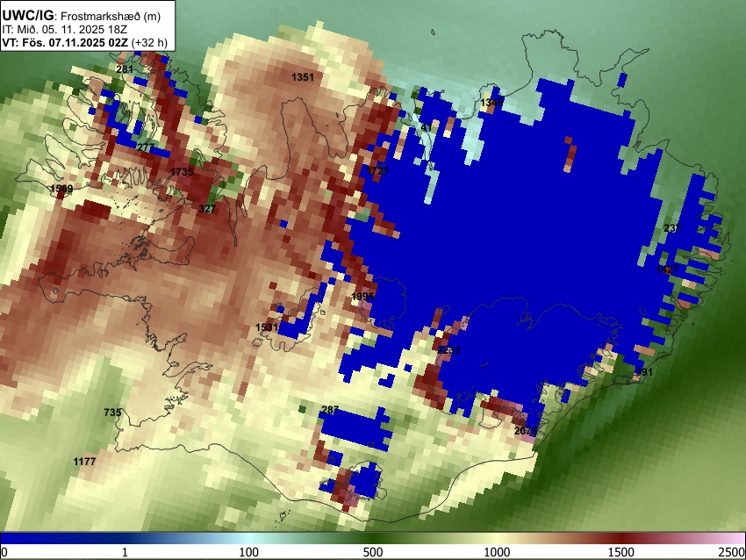The image size is (746, 560).
Task: Click the map value 277
Action: pyautogui.click(x=145, y=147)
